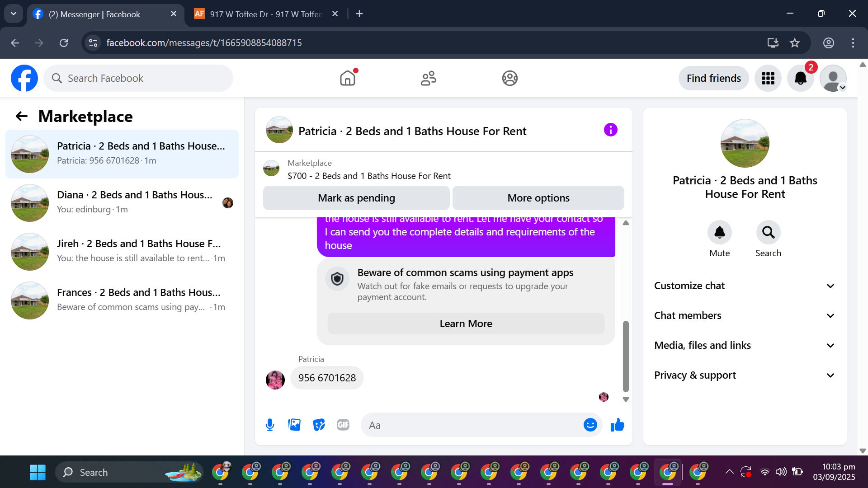Open Chrome three-dot menu
The image size is (868, 488).
click(853, 43)
